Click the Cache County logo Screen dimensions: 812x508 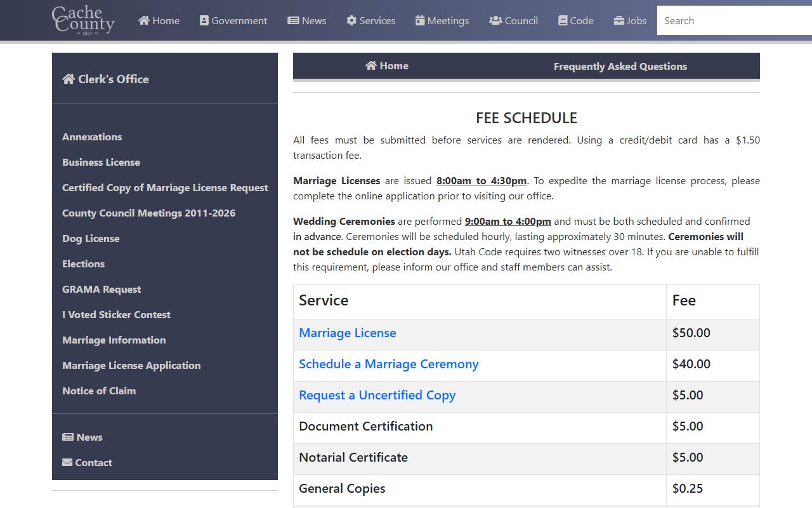(83, 20)
